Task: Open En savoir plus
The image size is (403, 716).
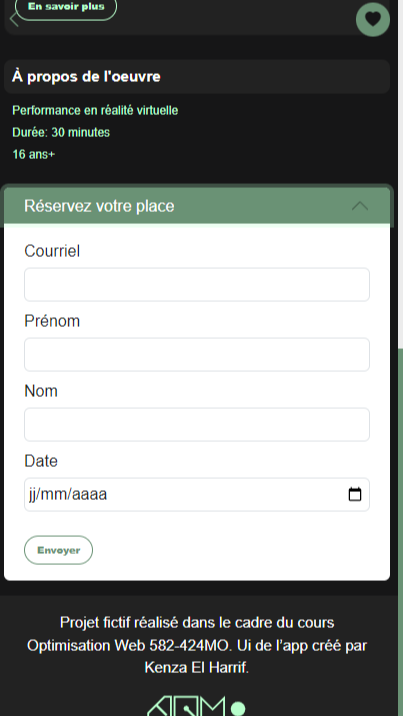Action: pyautogui.click(x=66, y=7)
